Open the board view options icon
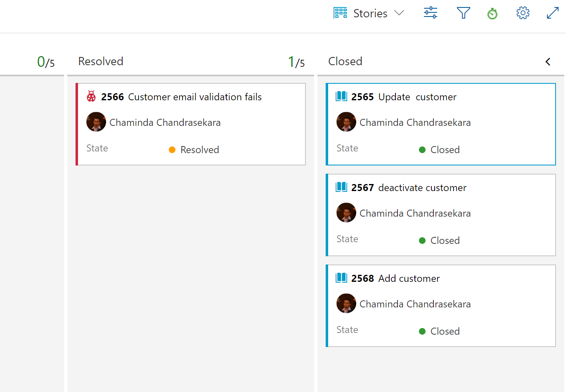 point(430,13)
